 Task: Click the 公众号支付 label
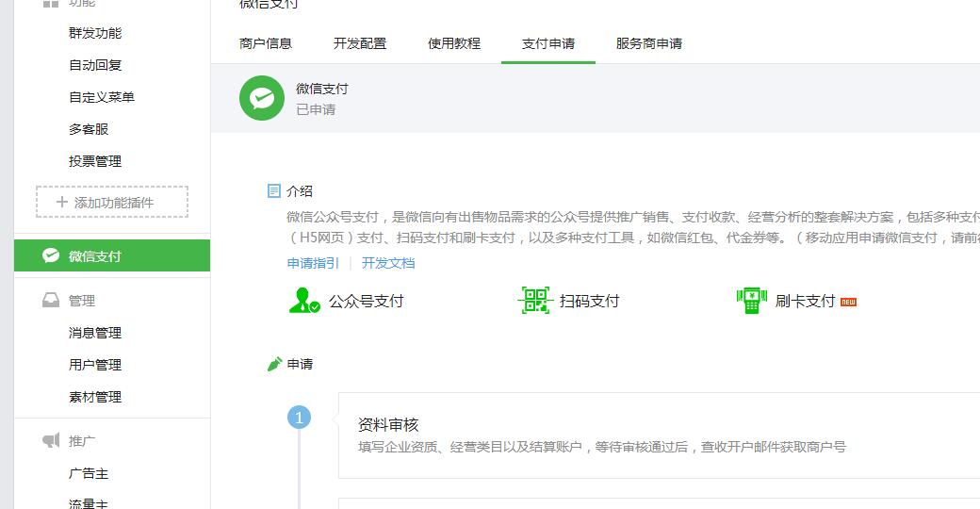coord(367,302)
